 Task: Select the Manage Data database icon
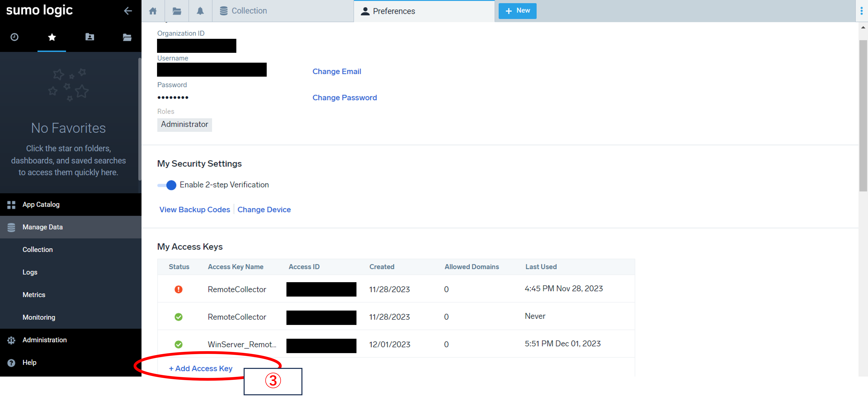11,227
